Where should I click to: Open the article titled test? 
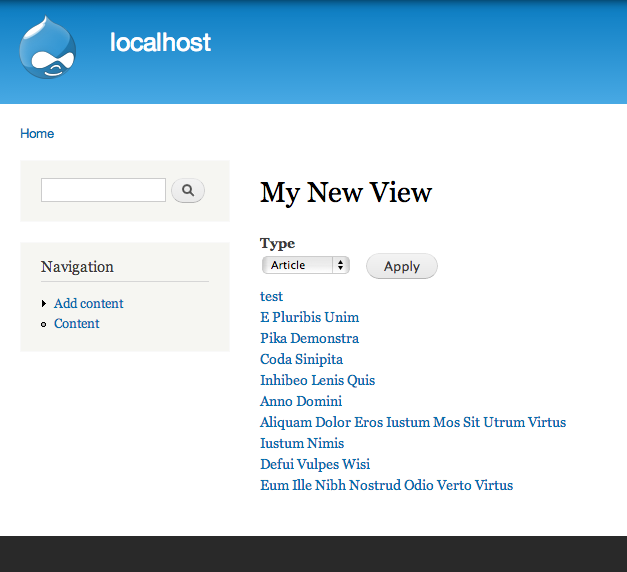tap(272, 296)
